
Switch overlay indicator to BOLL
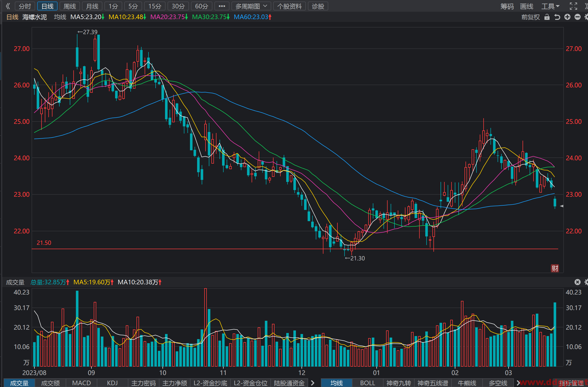coord(367,383)
